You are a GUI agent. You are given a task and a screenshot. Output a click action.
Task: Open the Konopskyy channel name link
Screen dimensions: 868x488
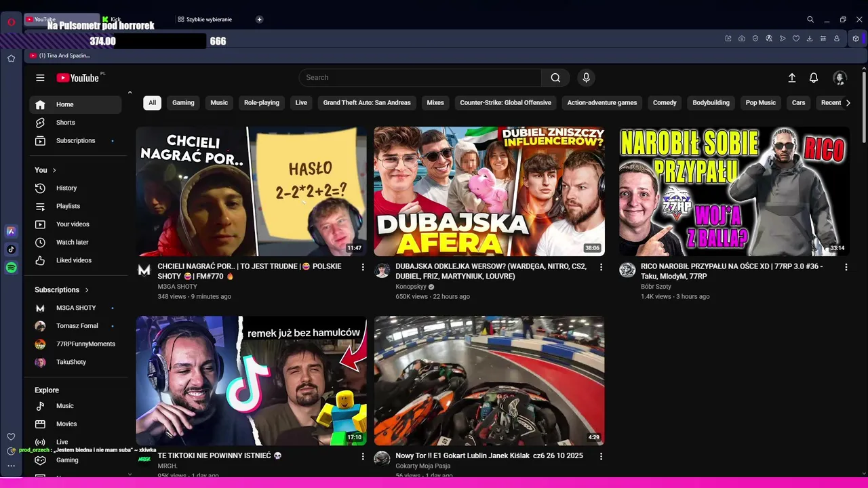click(411, 287)
